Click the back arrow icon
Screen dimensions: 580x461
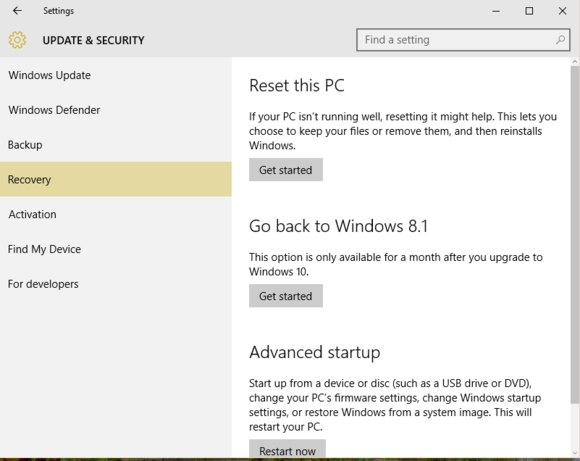pyautogui.click(x=17, y=11)
